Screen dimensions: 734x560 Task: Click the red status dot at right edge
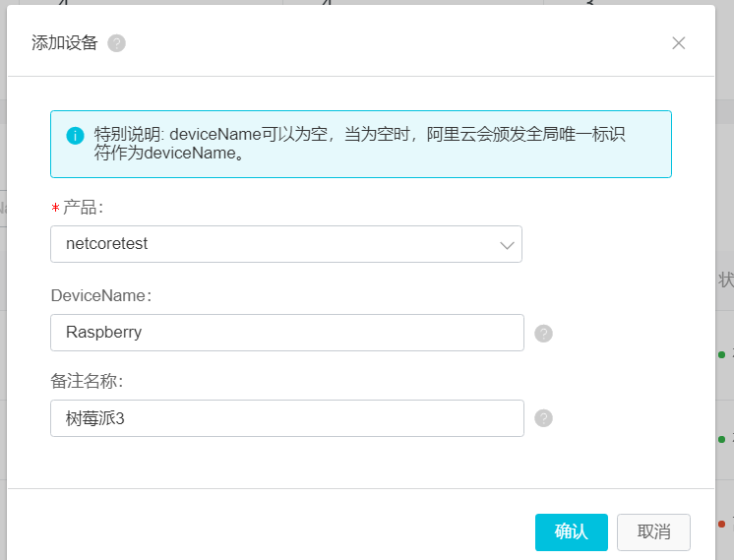point(721,524)
